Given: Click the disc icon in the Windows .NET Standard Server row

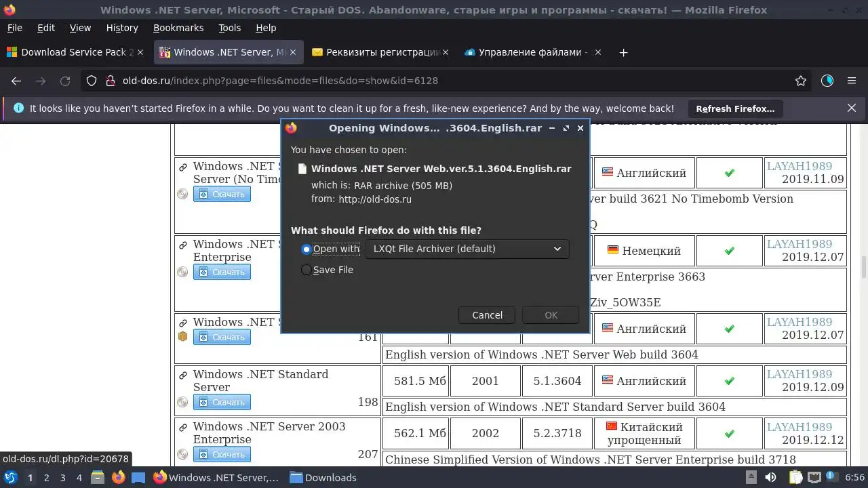Looking at the screenshot, I should click(182, 402).
